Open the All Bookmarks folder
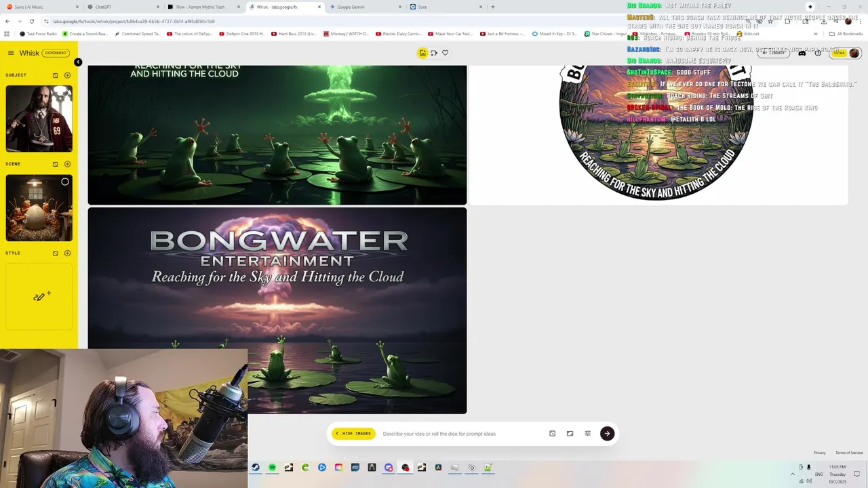 pos(846,34)
